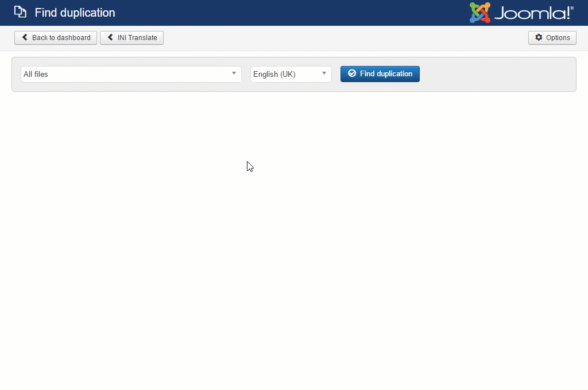The image size is (588, 390).
Task: Click the empty dark blue header bar
Action: (x=287, y=13)
